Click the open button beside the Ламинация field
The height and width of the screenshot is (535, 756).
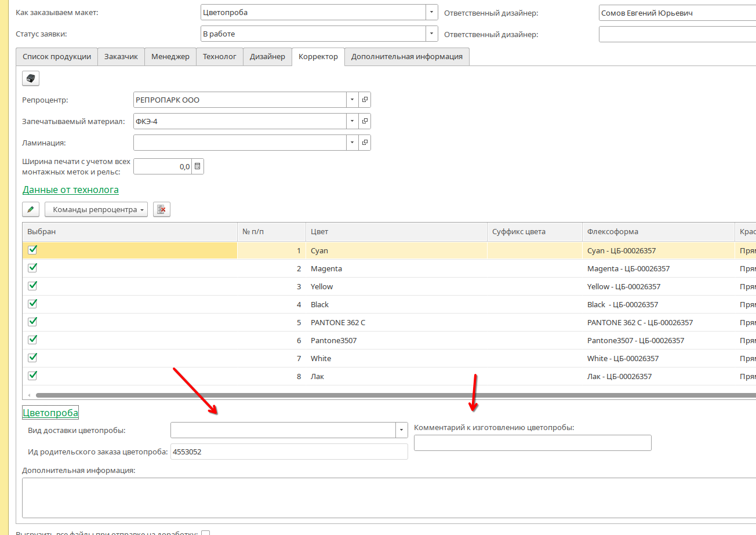click(x=365, y=143)
